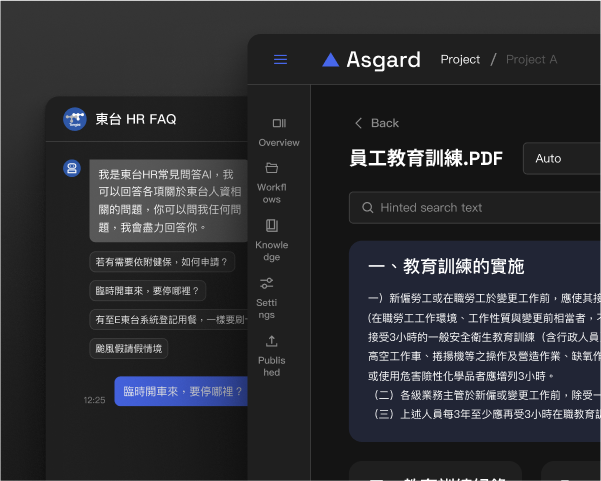Select the Overview label in sidebar

(x=279, y=143)
